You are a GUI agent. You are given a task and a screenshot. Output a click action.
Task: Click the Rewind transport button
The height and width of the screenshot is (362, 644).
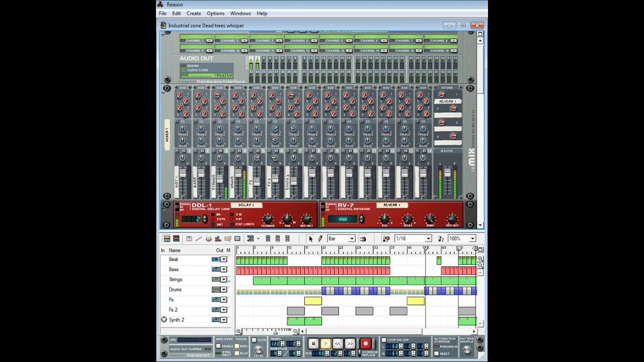tap(338, 343)
